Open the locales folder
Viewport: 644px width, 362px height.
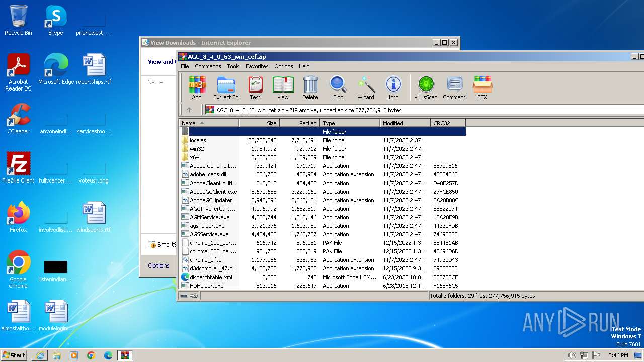(x=198, y=140)
